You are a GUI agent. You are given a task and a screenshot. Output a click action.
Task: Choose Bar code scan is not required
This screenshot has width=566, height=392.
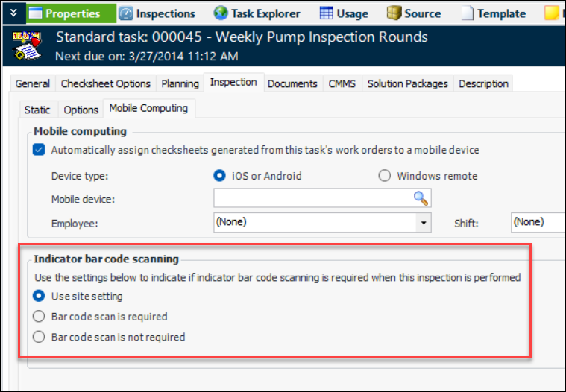[40, 337]
